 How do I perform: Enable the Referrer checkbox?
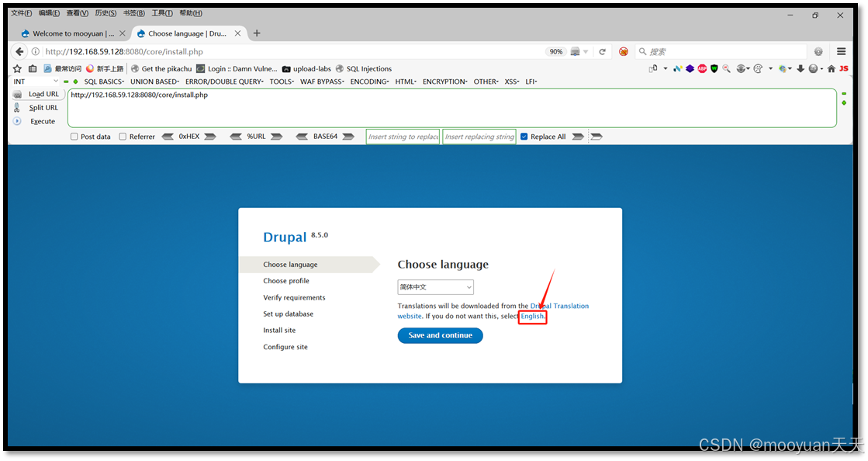tap(123, 137)
